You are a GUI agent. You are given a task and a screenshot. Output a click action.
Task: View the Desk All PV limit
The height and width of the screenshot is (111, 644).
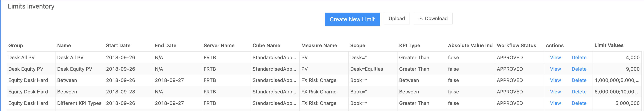pos(555,58)
